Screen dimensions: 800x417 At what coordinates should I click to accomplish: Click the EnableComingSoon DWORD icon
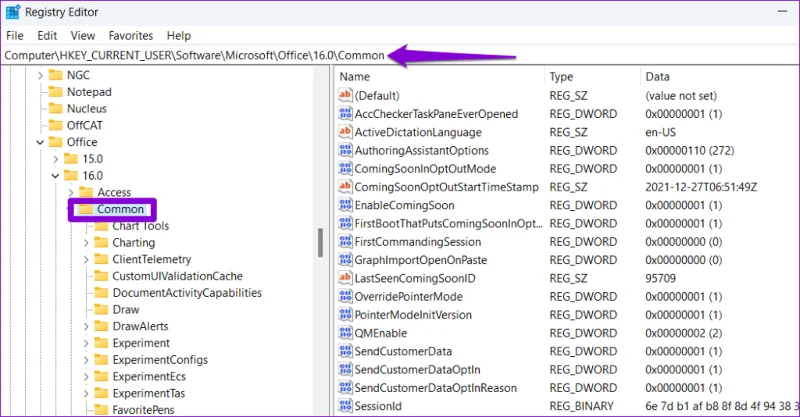click(x=345, y=205)
